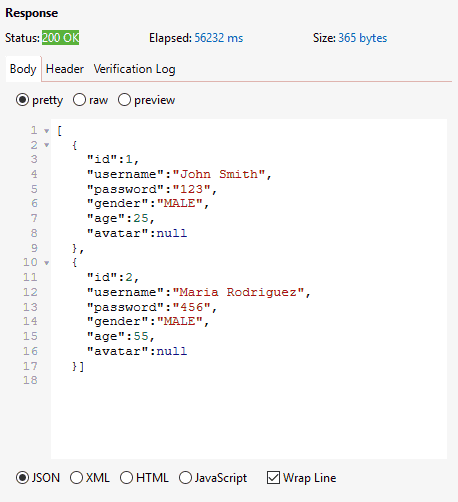This screenshot has height=502, width=458.
Task: Click the gender value on line 6
Action: tap(180, 203)
